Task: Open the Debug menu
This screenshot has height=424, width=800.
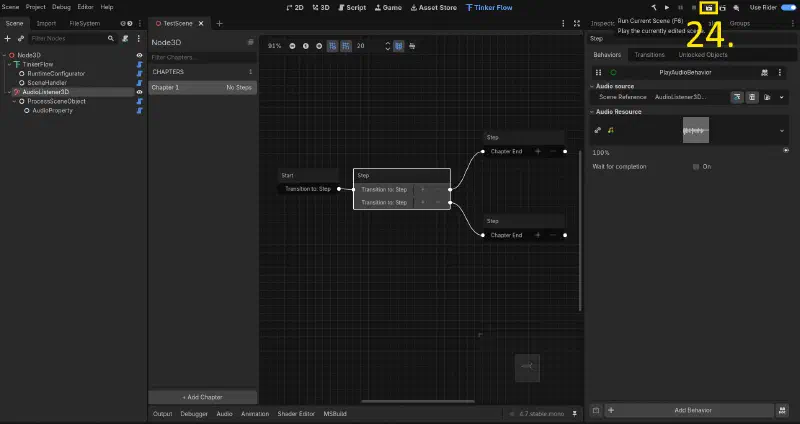Action: (x=61, y=7)
